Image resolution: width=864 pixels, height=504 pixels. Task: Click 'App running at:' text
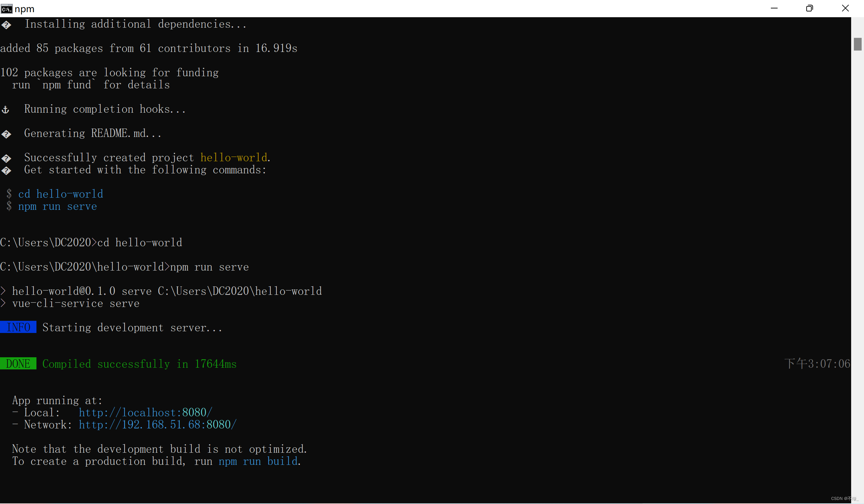[x=57, y=400]
